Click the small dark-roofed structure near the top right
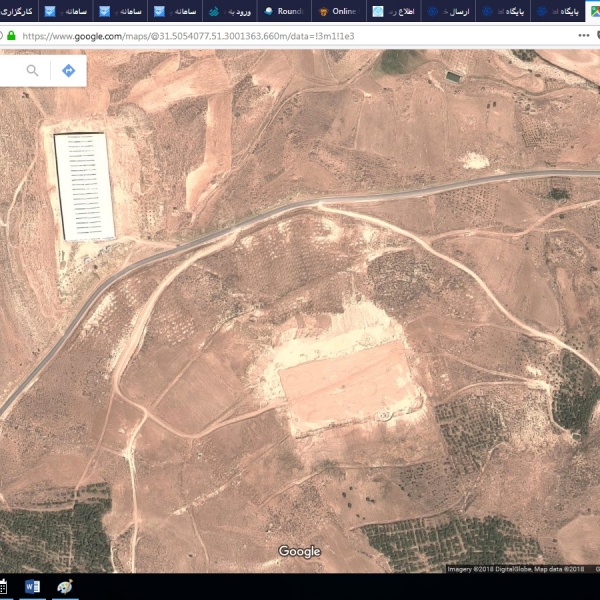This screenshot has width=600, height=600. tap(454, 76)
